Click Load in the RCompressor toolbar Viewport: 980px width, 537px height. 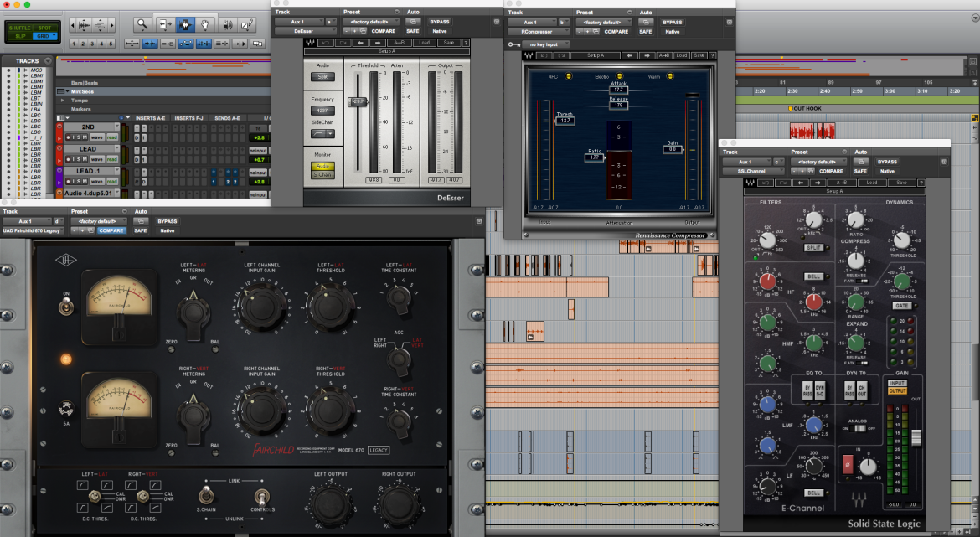[681, 55]
